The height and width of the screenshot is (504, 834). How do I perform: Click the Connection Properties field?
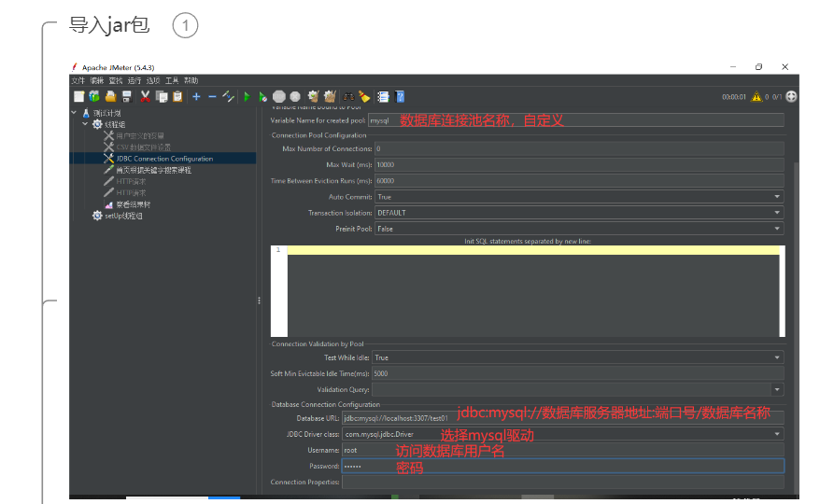tap(563, 483)
